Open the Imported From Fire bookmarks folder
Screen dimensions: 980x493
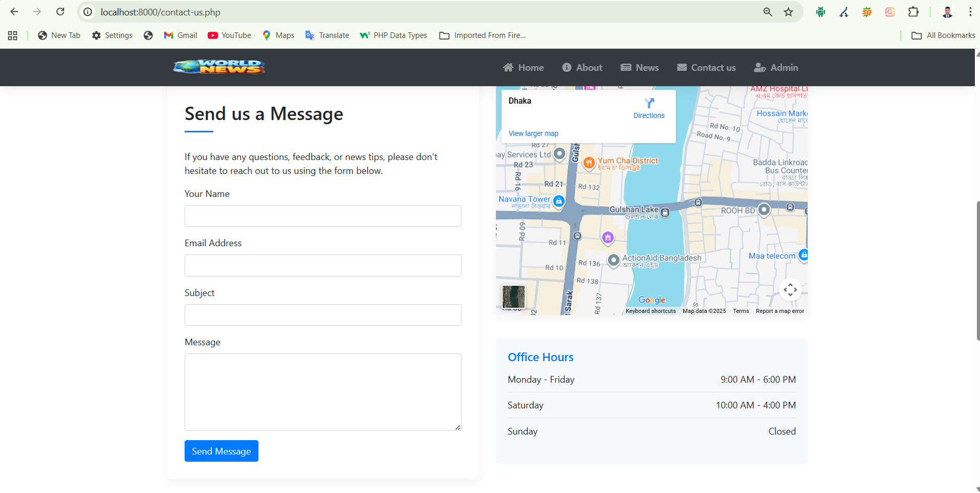[x=483, y=35]
